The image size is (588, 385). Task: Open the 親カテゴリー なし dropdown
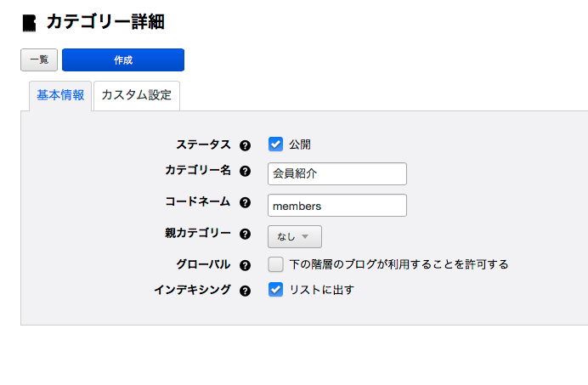(x=294, y=236)
